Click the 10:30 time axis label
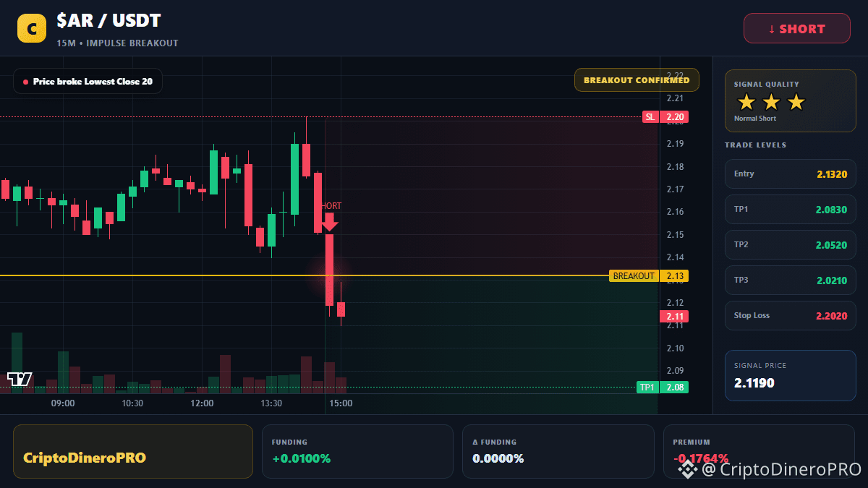This screenshot has height=488, width=868. (x=132, y=403)
